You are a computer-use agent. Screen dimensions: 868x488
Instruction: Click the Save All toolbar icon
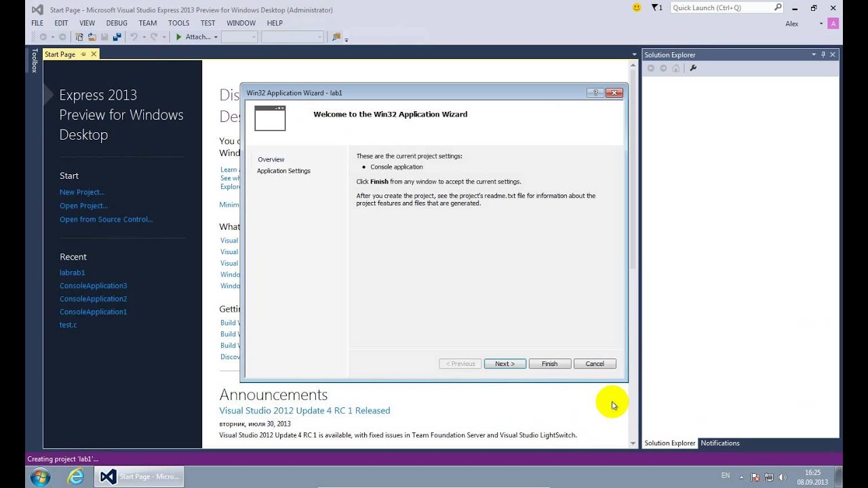point(117,37)
